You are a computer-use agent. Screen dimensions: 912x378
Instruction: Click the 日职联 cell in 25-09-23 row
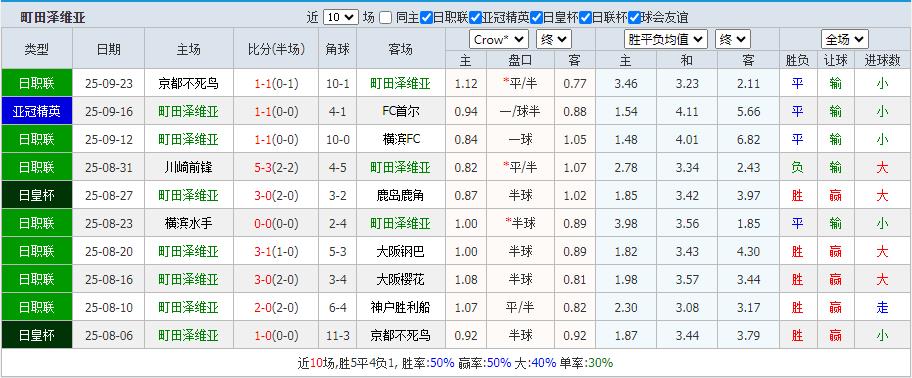pos(37,83)
